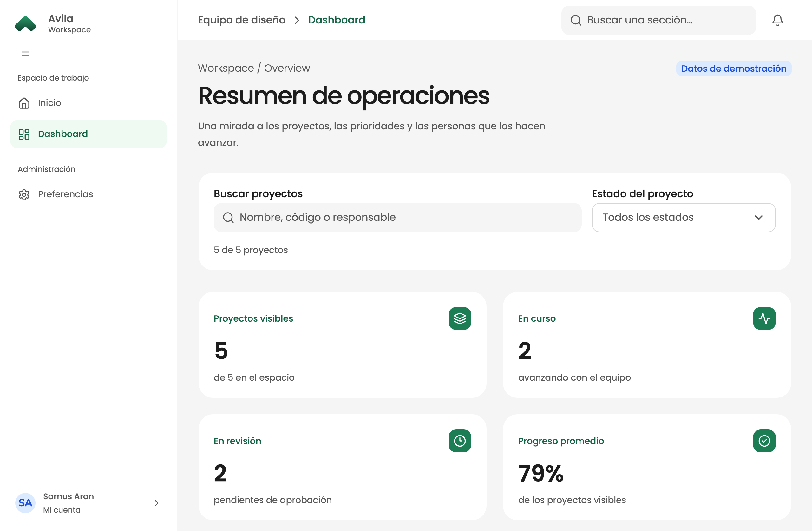The width and height of the screenshot is (812, 531).
Task: Click the Estado del proyecto label
Action: [642, 194]
